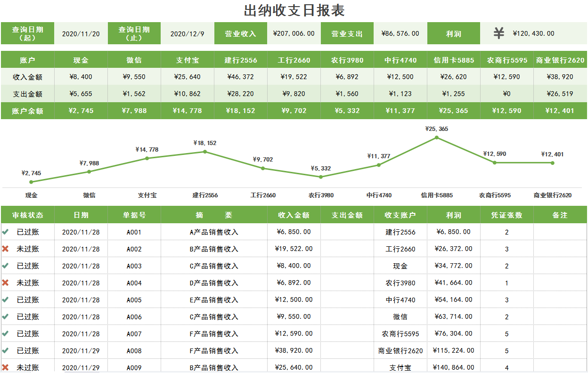This screenshot has width=588, height=373.
Task: Select the 营业支出 header cell
Action: point(348,33)
